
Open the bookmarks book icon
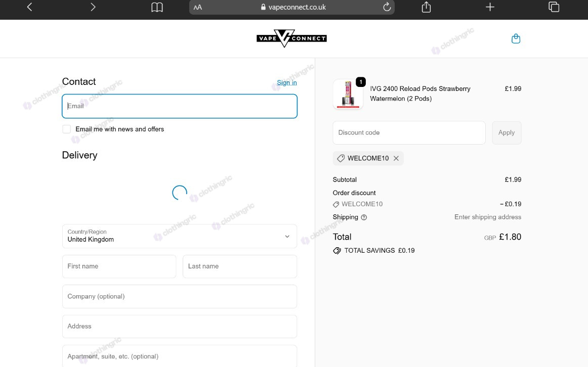click(x=157, y=7)
